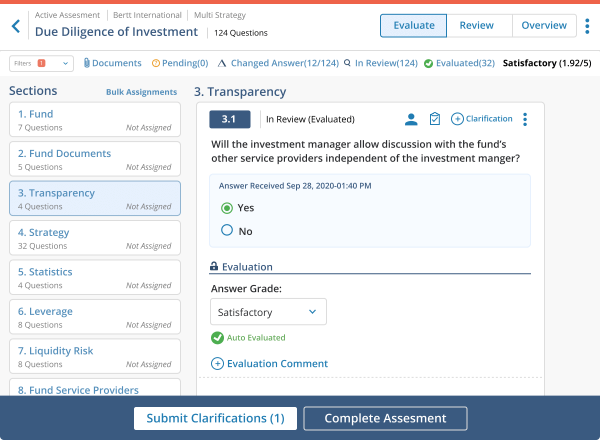Click the paperclip Documents icon
600x440 pixels.
coord(86,63)
